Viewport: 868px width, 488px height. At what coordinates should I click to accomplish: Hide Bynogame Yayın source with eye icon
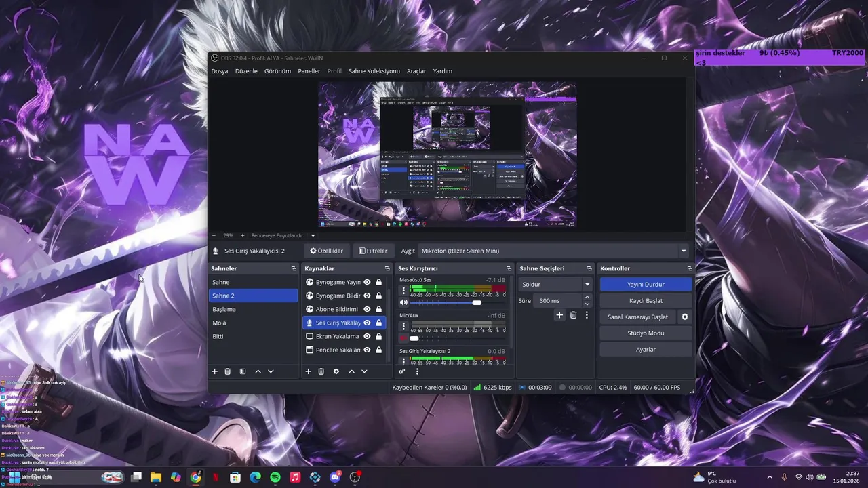[367, 282]
